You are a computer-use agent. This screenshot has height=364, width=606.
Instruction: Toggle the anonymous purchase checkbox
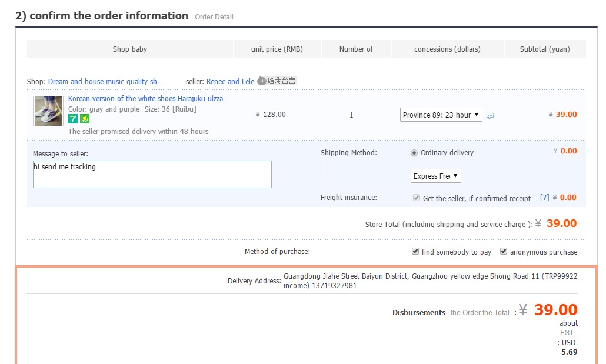point(504,252)
